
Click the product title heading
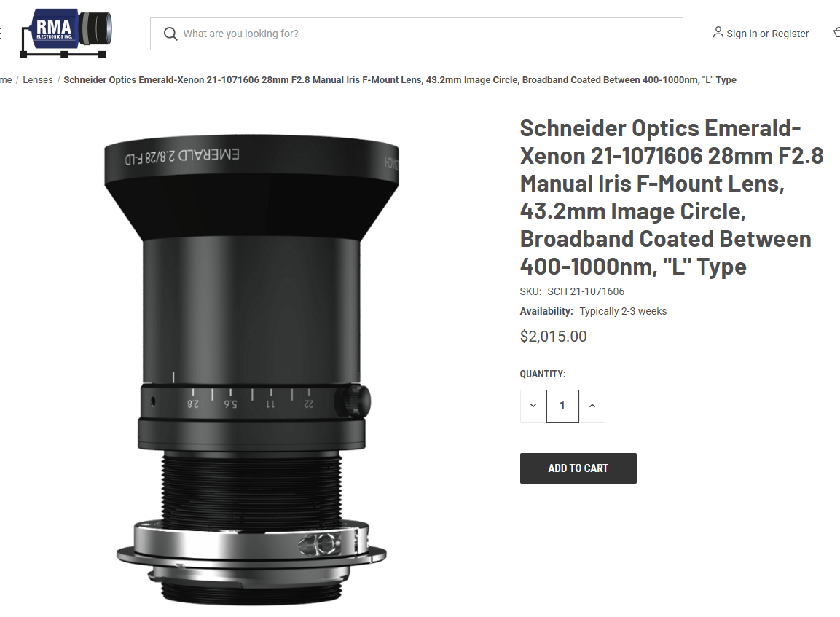pyautogui.click(x=671, y=197)
